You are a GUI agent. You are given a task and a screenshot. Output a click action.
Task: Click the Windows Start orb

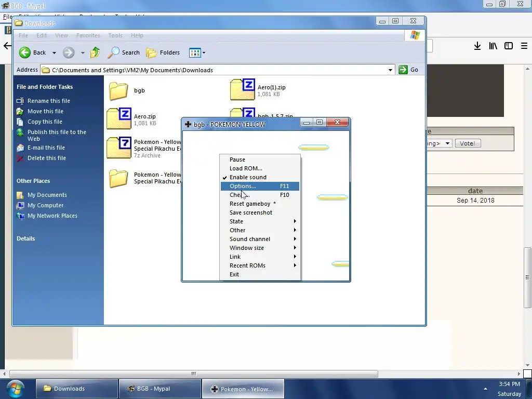(x=15, y=389)
